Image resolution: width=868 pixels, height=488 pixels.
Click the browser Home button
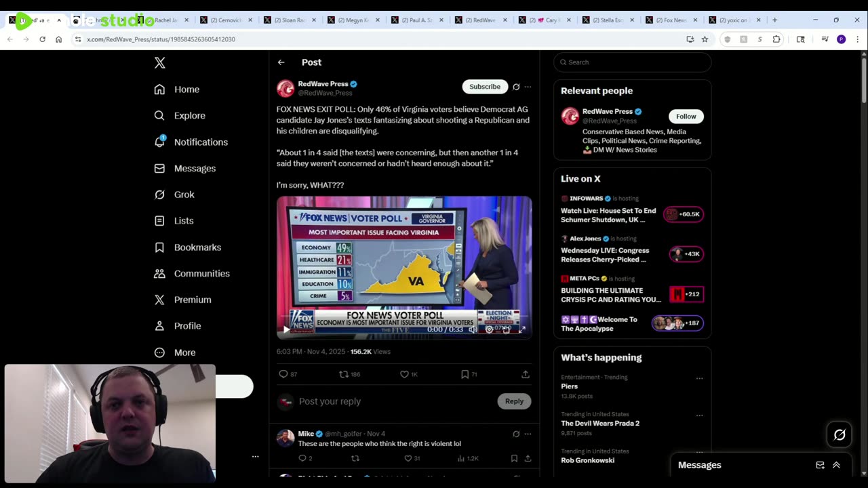coord(58,39)
